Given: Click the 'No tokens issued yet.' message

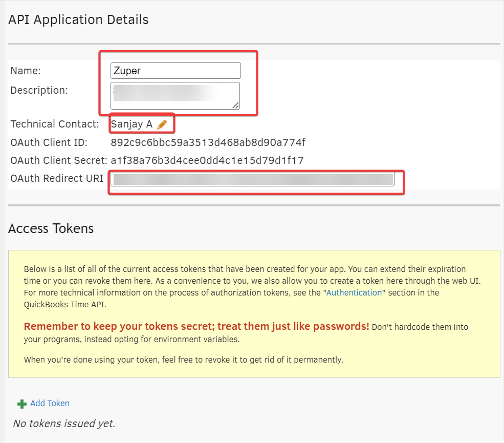Looking at the screenshot, I should click(64, 424).
